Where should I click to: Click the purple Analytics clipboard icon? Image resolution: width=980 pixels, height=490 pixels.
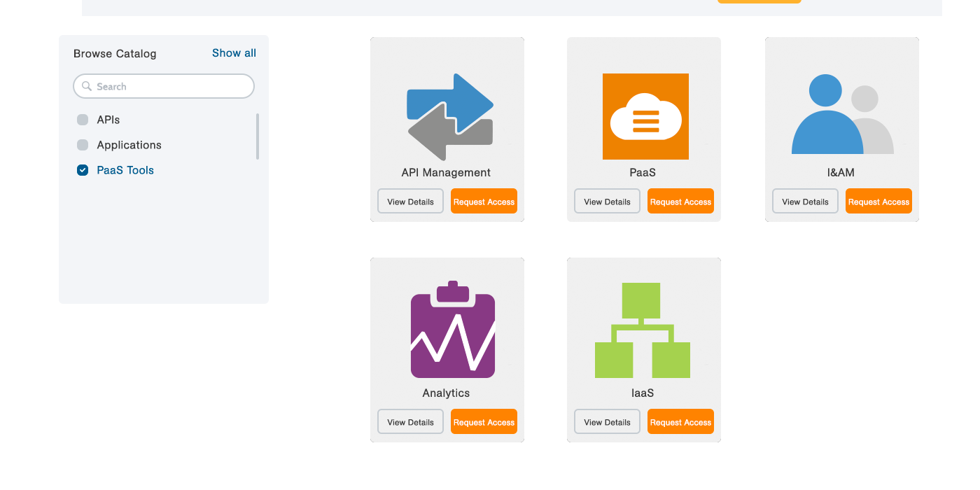[452, 330]
